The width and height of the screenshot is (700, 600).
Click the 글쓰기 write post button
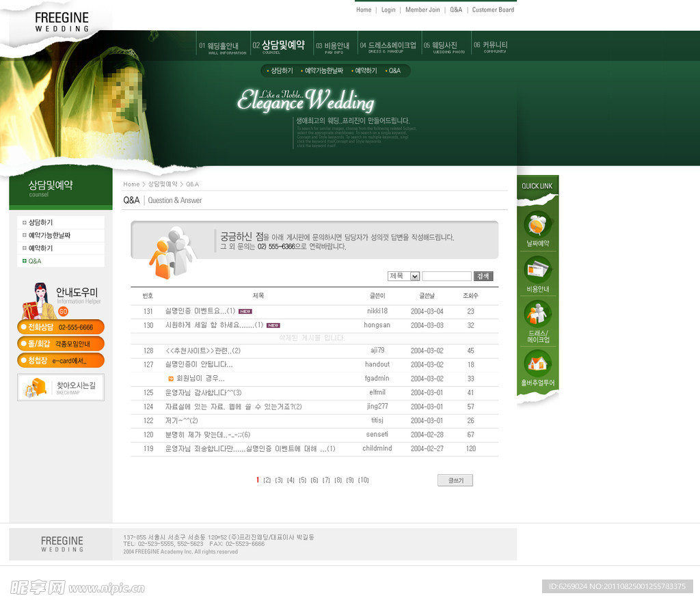[x=455, y=480]
